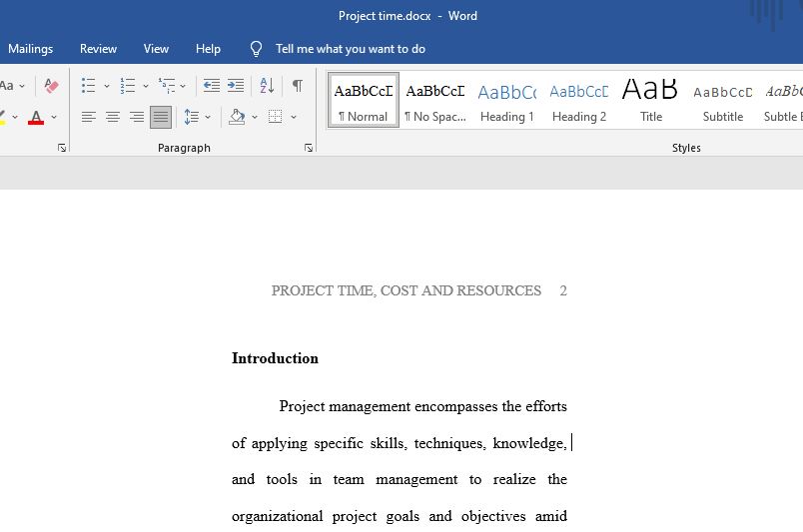The width and height of the screenshot is (803, 532).
Task: Apply the No Spacing style
Action: 435,101
